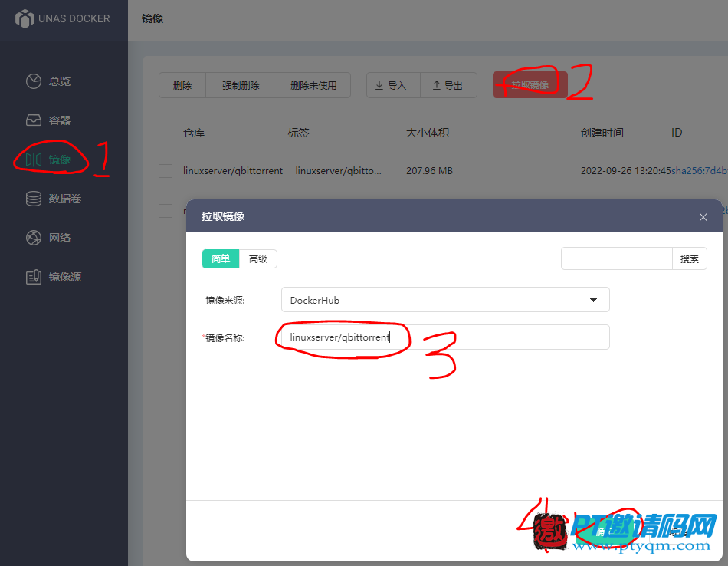The width and height of the screenshot is (728, 566).
Task: Switch to the 简单 tab
Action: click(221, 258)
